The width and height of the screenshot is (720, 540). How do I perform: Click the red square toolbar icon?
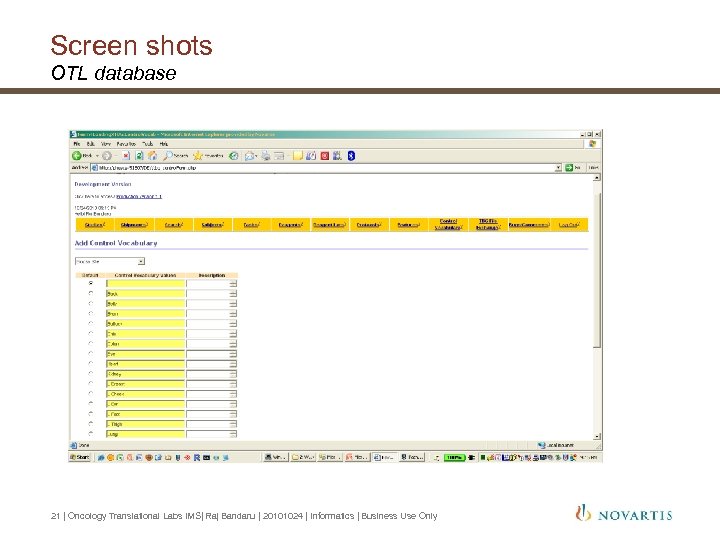325,156
